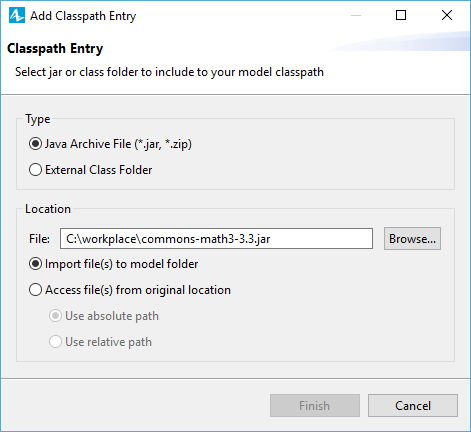
Task: Select Java Archive File type option
Action: click(x=110, y=144)
